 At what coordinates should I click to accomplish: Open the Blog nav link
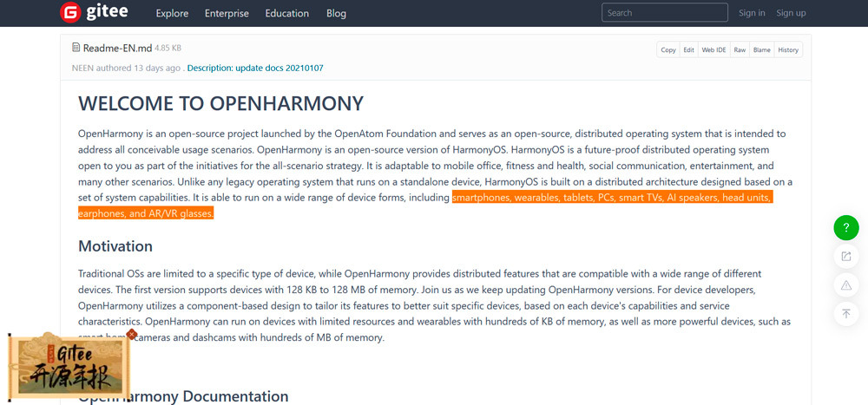click(x=336, y=13)
